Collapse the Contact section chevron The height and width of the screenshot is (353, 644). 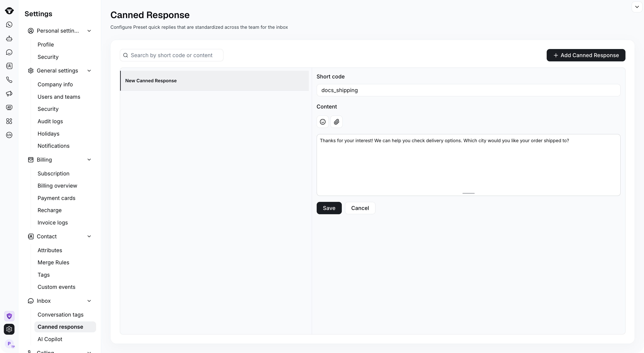[89, 236]
